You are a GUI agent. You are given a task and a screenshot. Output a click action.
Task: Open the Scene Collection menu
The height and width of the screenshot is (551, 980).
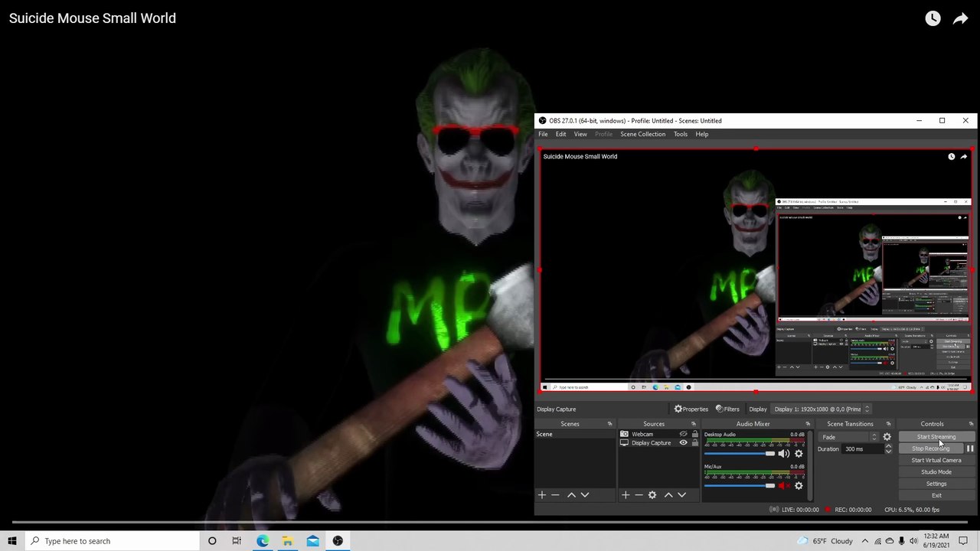(x=643, y=134)
